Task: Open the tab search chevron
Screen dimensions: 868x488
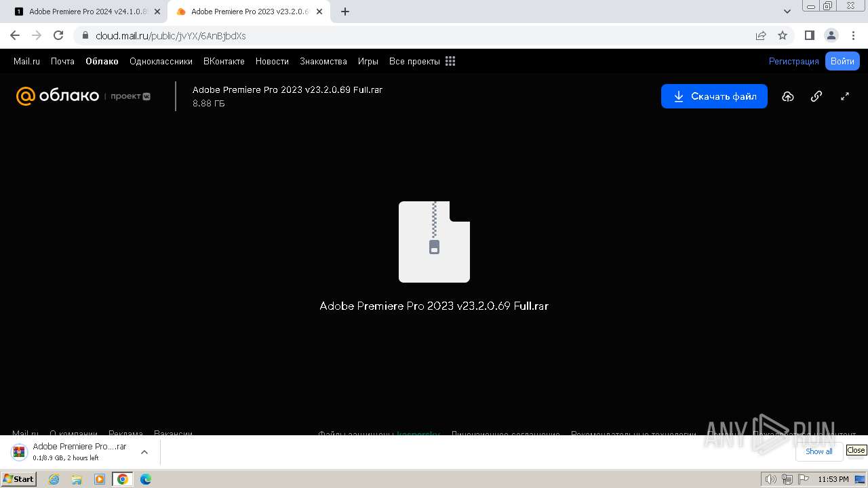Action: point(787,12)
